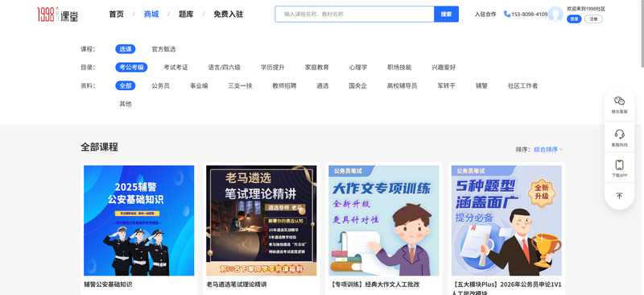Click the download APP phone icon
Viewport: 644px width, 295px height.
619,165
